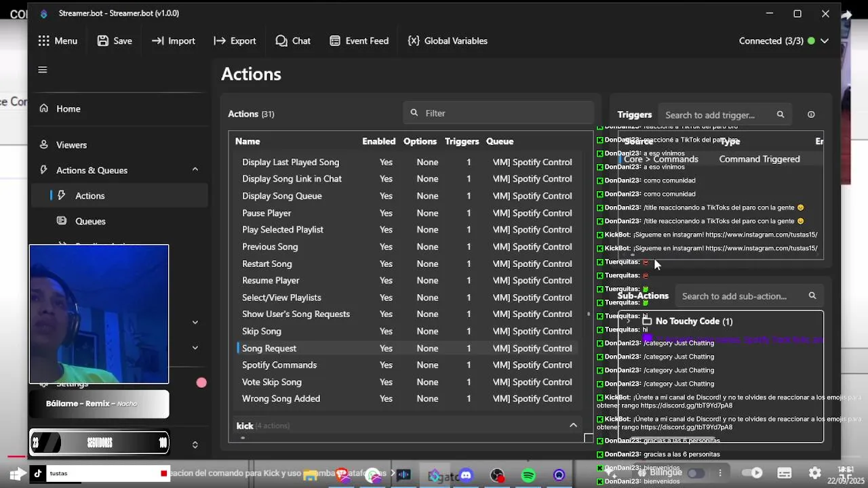Toggle video player subtitles icon
The height and width of the screenshot is (488, 868).
(x=785, y=473)
